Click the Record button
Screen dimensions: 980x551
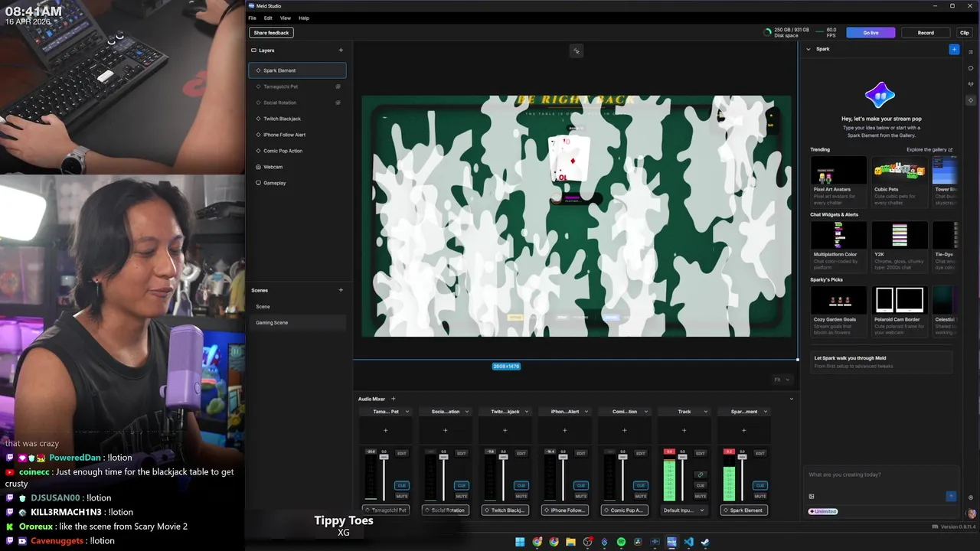point(926,33)
